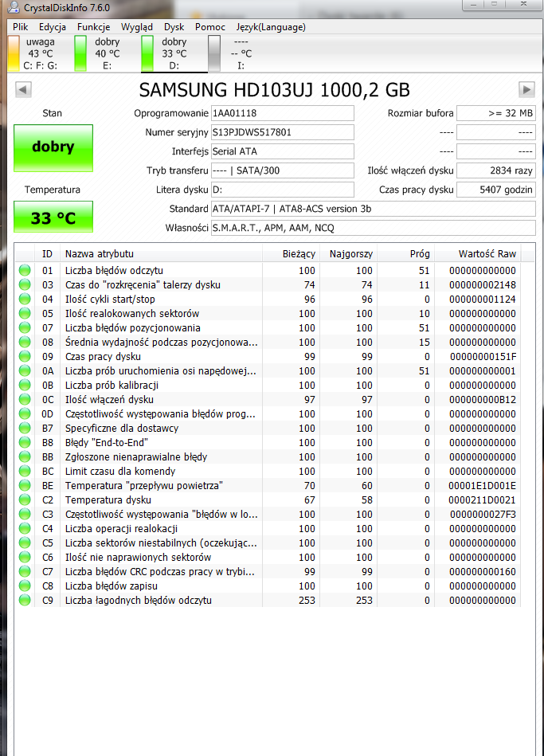Click status circle for attribute 0D
This screenshot has width=544, height=756.
pyautogui.click(x=25, y=413)
